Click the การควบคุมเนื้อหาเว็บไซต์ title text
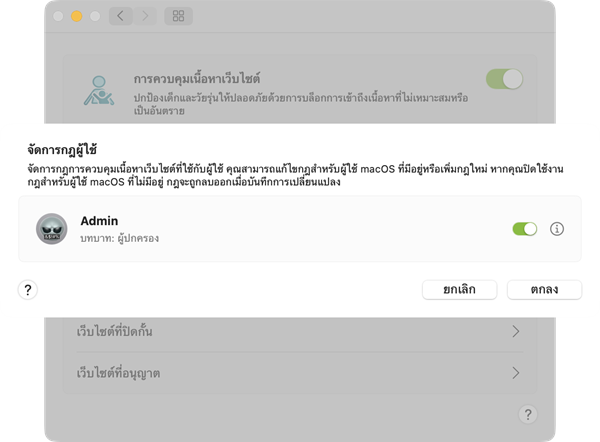Viewport: 600px width, 442px height. [197, 79]
